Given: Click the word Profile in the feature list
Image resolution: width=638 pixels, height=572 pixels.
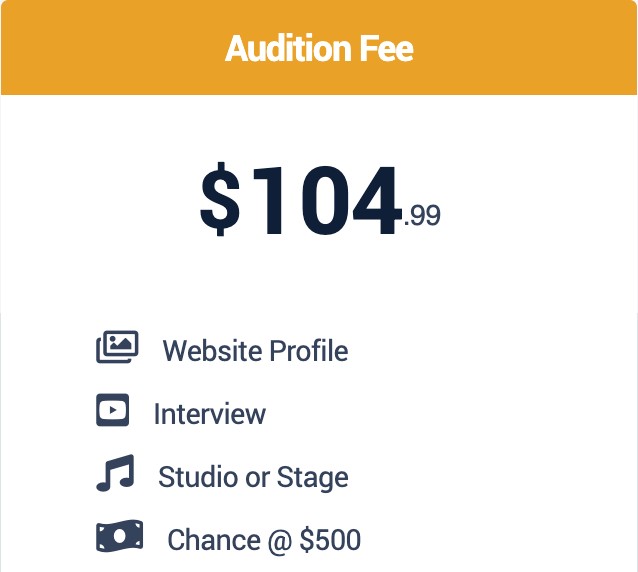Looking at the screenshot, I should [309, 351].
